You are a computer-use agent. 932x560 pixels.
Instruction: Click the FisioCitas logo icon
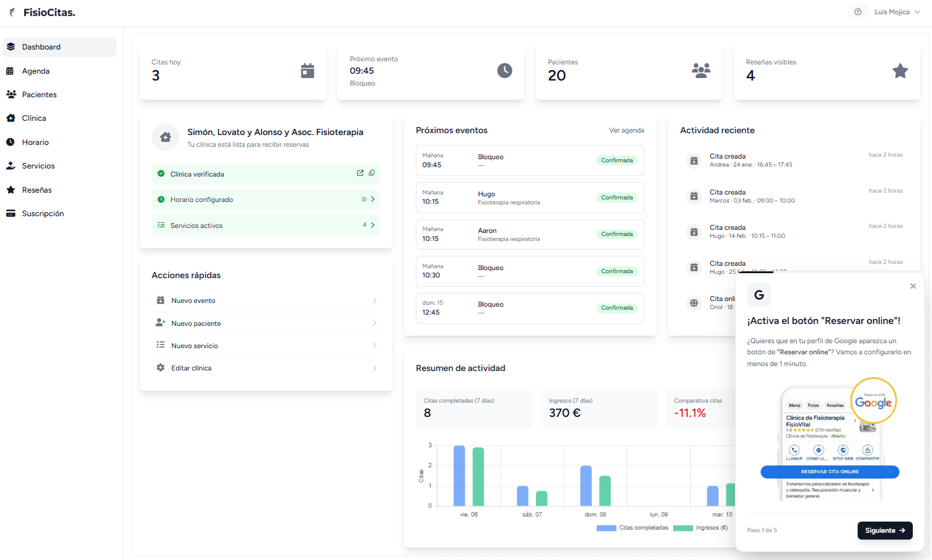12,12
